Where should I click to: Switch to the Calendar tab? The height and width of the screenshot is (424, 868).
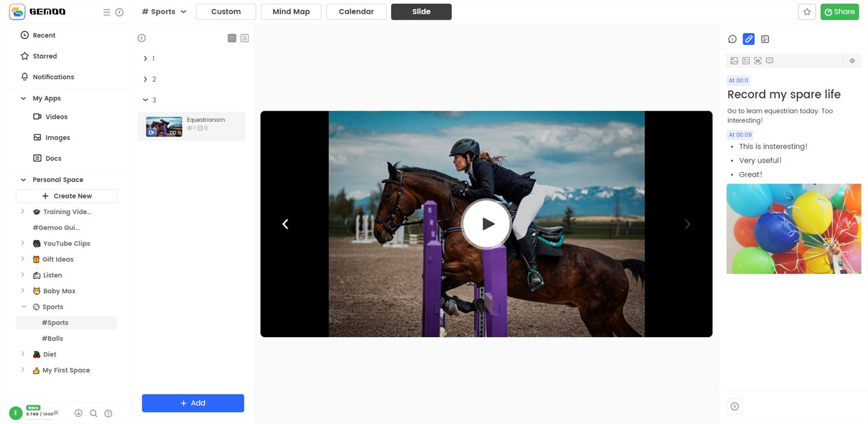point(356,12)
